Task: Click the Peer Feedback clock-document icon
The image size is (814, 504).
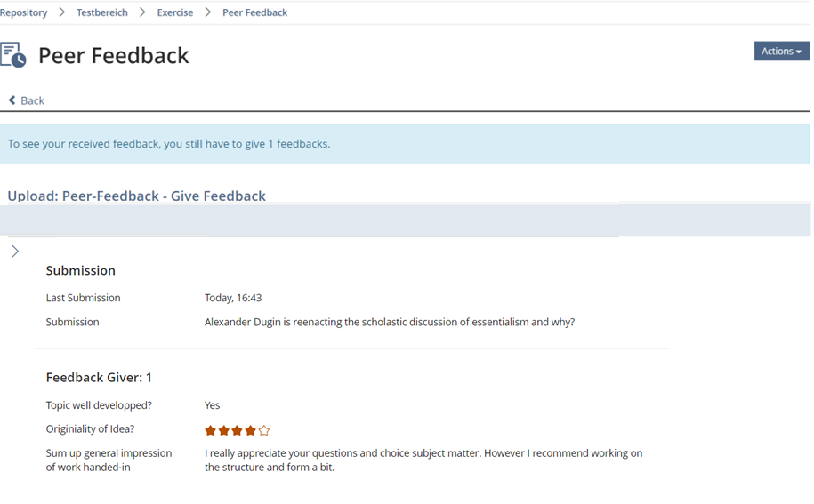Action: pos(13,55)
